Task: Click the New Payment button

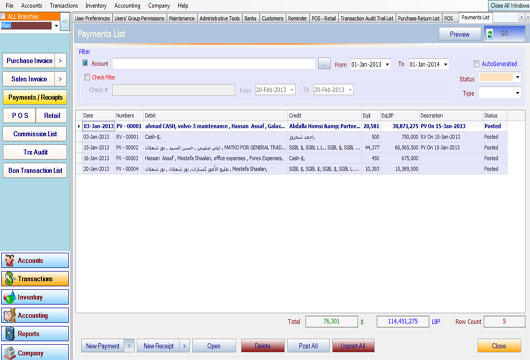Action: tap(103, 346)
